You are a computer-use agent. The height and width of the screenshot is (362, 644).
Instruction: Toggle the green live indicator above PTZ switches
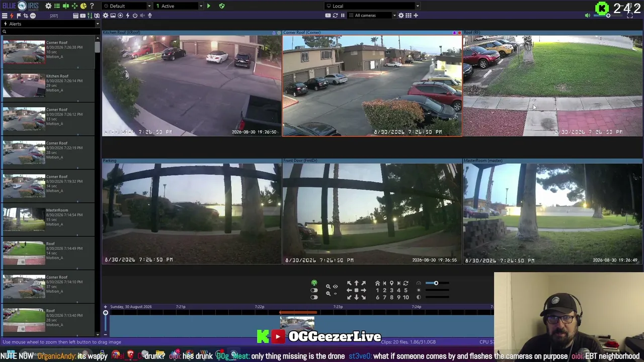pyautogui.click(x=314, y=283)
